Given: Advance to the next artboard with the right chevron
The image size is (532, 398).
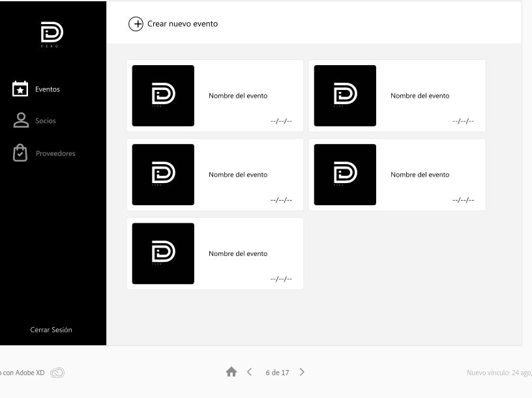Looking at the screenshot, I should click(302, 372).
